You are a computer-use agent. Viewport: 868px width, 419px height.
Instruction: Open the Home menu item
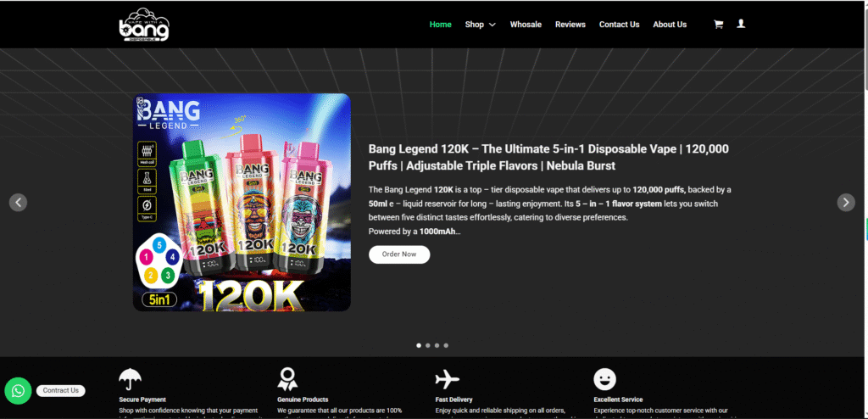click(440, 25)
